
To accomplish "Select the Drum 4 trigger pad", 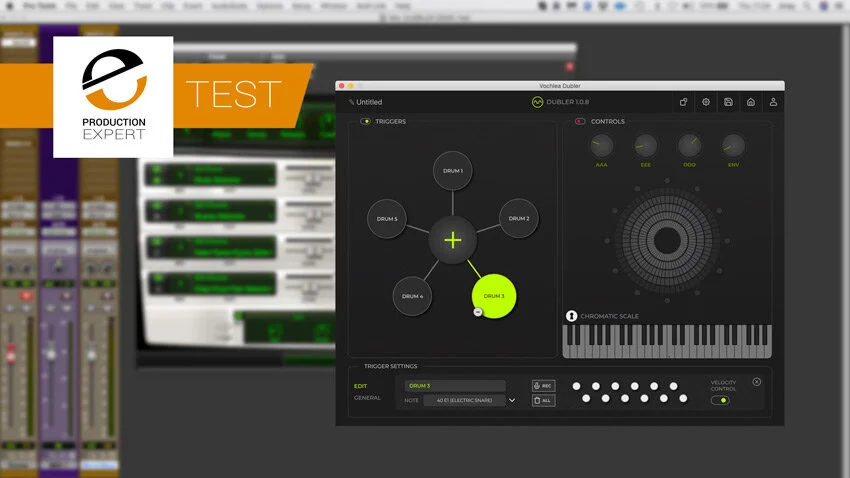I will (x=412, y=296).
